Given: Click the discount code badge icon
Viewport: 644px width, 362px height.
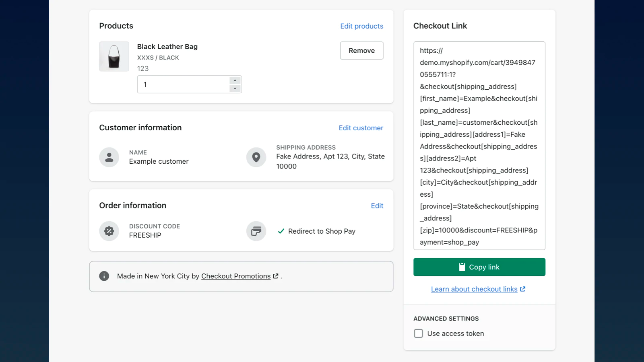Looking at the screenshot, I should click(x=109, y=231).
